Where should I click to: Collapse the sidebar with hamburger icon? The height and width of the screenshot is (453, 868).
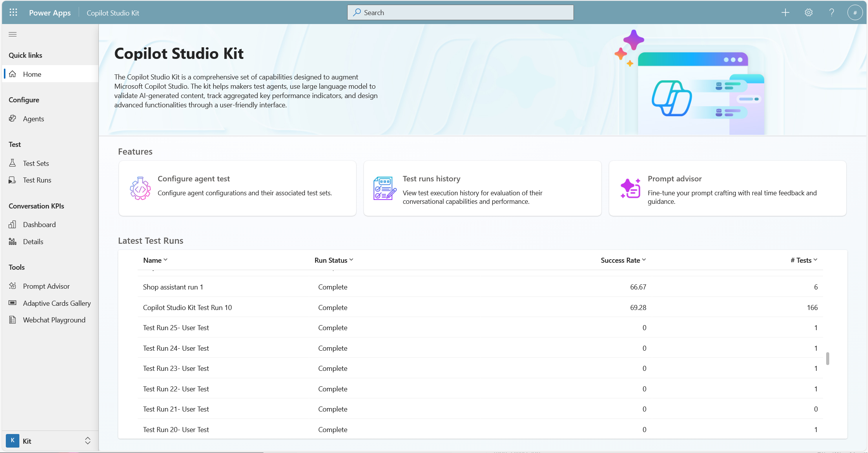coord(12,34)
